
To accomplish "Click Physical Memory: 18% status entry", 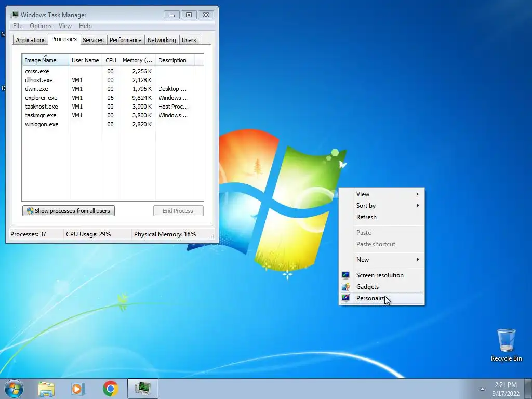I will [x=165, y=234].
